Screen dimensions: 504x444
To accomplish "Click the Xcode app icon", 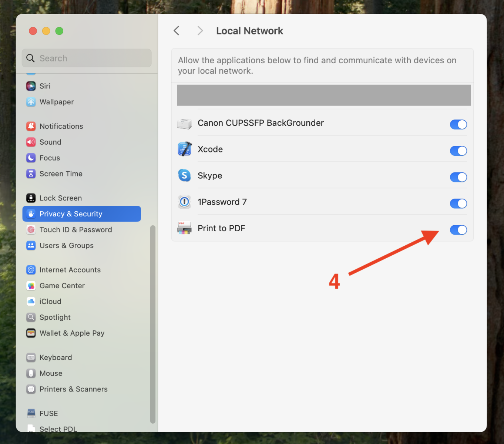I will coord(185,149).
